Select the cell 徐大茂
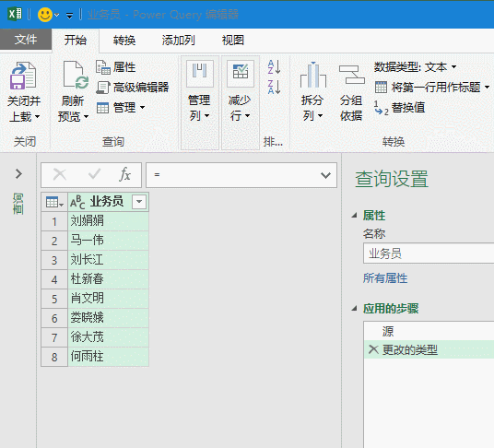This screenshot has width=494, height=448. (108, 337)
